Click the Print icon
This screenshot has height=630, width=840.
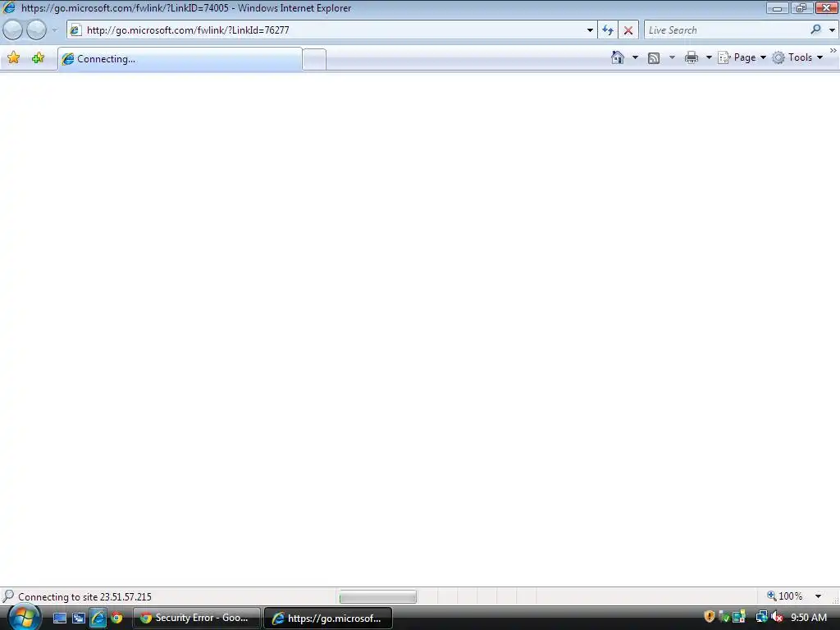click(692, 57)
